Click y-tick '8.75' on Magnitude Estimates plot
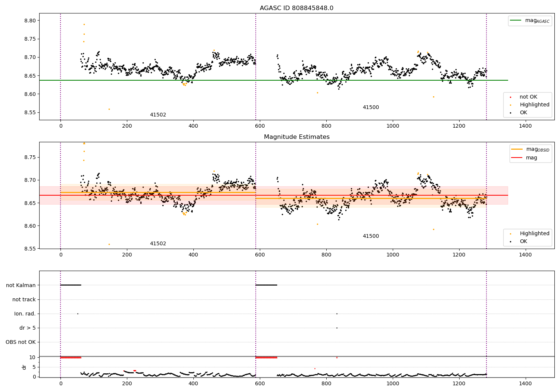This screenshot has height=392, width=560. click(30, 158)
